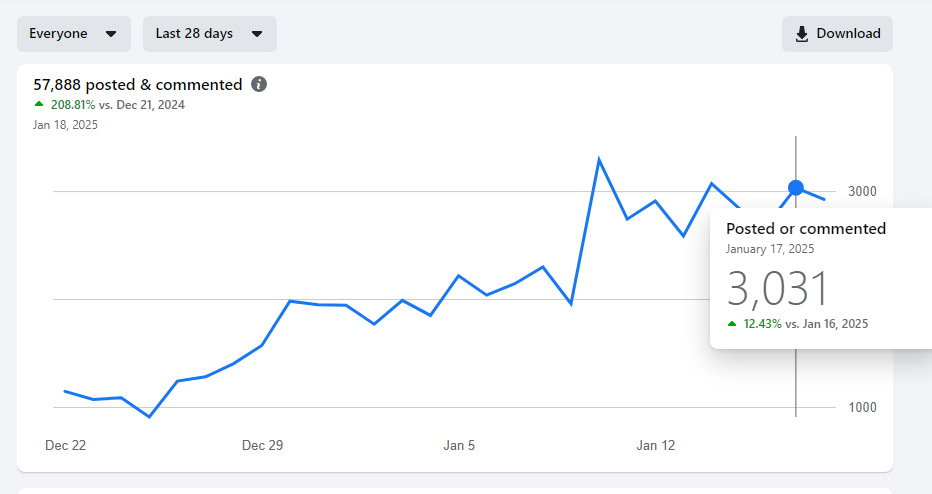This screenshot has width=932, height=494.
Task: Click the 208.81% change percentage
Action: (x=73, y=105)
